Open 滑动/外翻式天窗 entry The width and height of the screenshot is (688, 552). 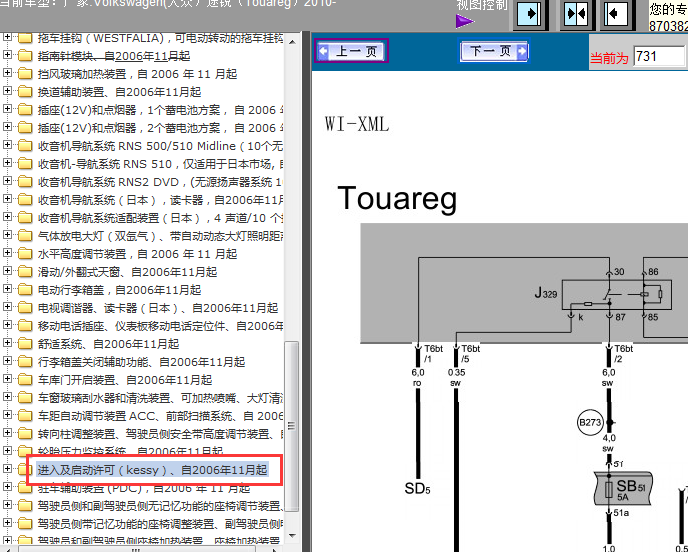[x=127, y=272]
